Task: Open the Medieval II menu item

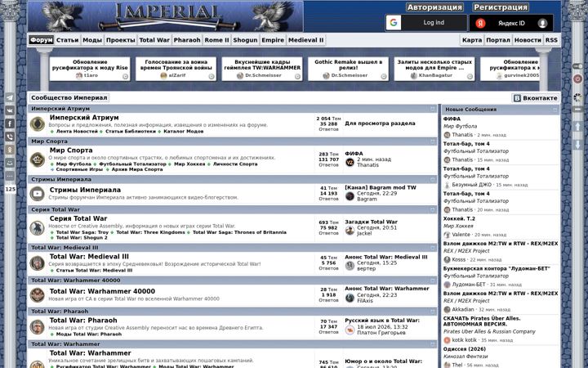Action: (x=305, y=40)
